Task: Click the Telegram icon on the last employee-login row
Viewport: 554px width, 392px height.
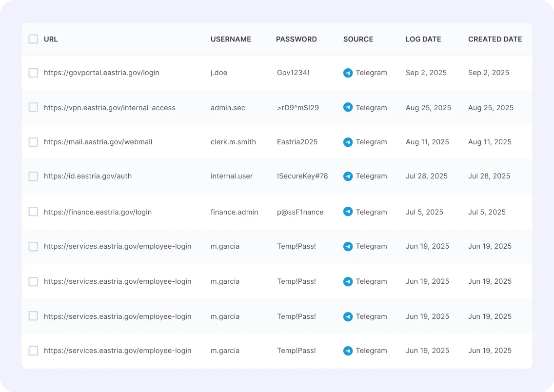Action: pos(348,351)
